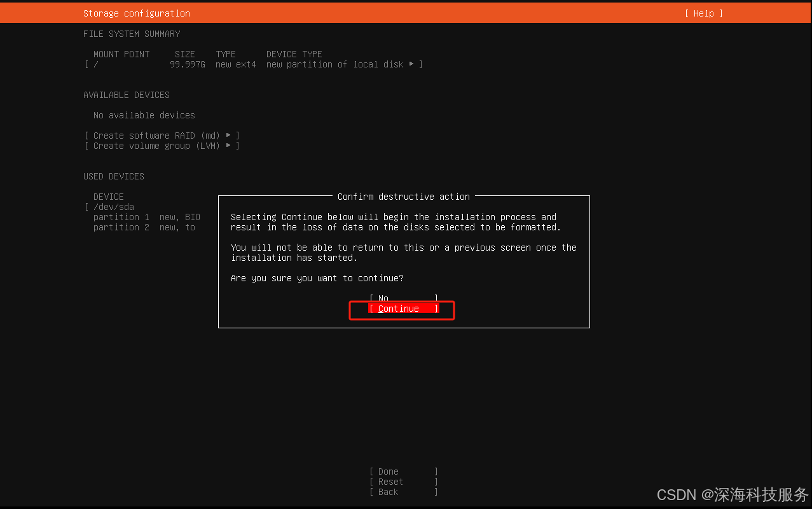Click the 'No available devices' text
This screenshot has width=812, height=509.
point(144,115)
